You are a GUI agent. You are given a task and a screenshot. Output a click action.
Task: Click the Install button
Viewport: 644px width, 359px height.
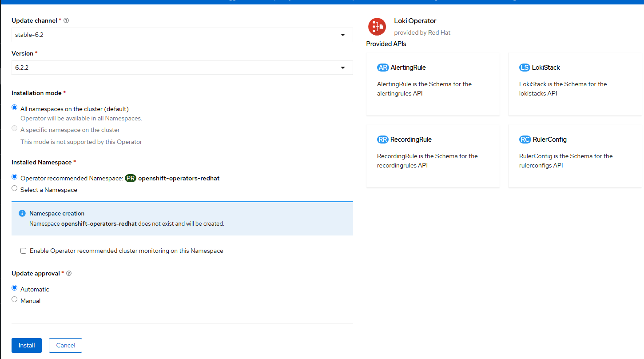pos(27,345)
